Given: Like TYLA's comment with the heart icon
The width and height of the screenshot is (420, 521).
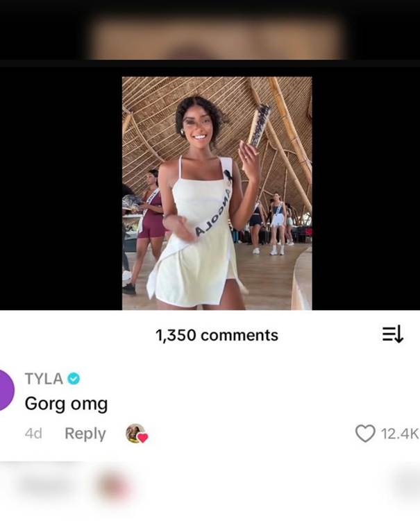Looking at the screenshot, I should (x=364, y=434).
